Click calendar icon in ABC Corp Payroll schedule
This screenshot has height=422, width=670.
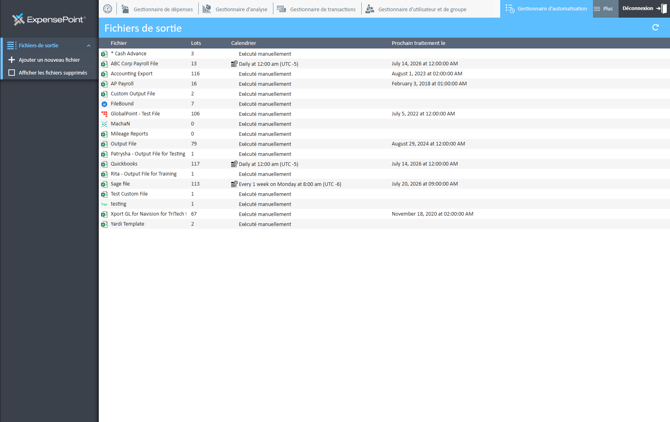[x=234, y=64]
